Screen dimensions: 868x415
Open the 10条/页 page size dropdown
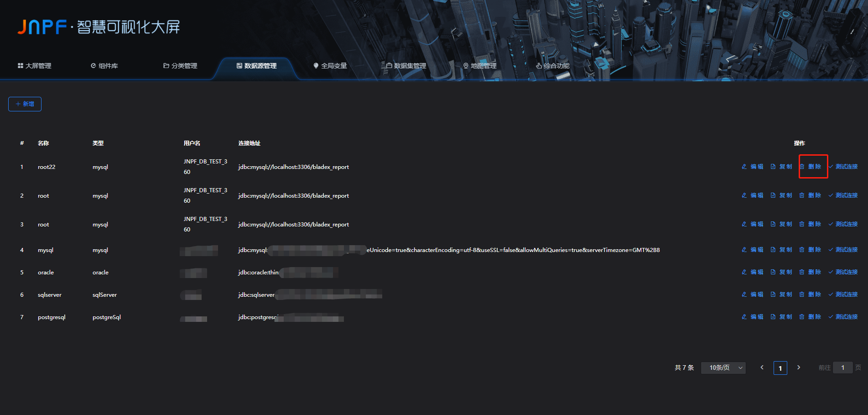pyautogui.click(x=723, y=368)
